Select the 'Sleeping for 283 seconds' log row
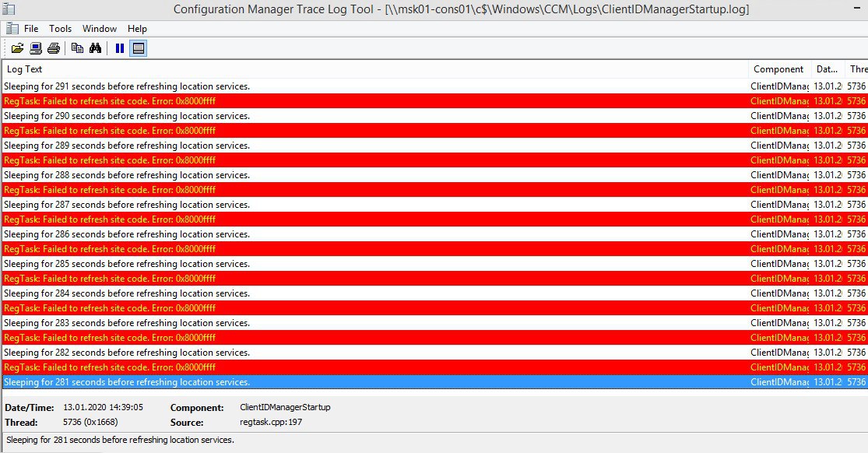 click(434, 323)
